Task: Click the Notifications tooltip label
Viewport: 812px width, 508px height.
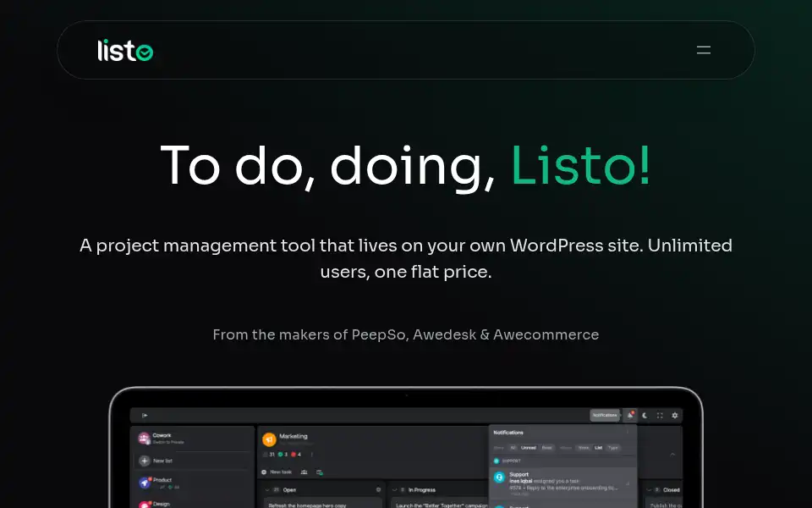Action: pyautogui.click(x=605, y=415)
